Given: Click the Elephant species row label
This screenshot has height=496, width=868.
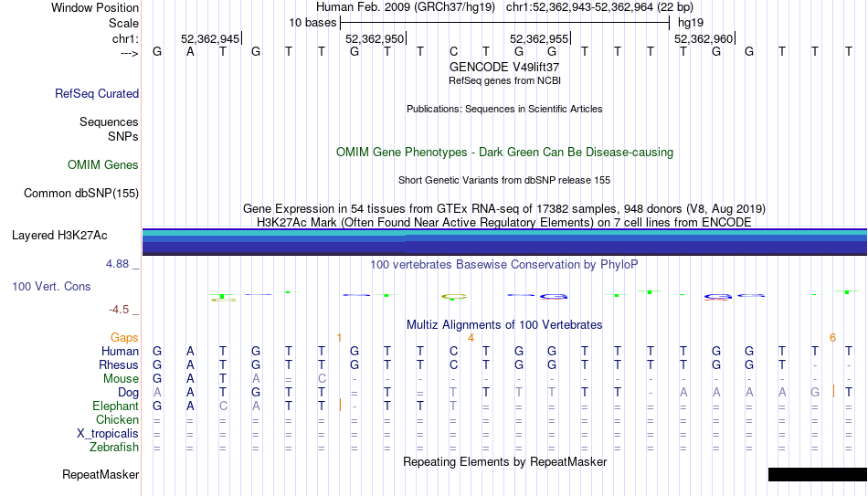Looking at the screenshot, I should (x=115, y=406).
